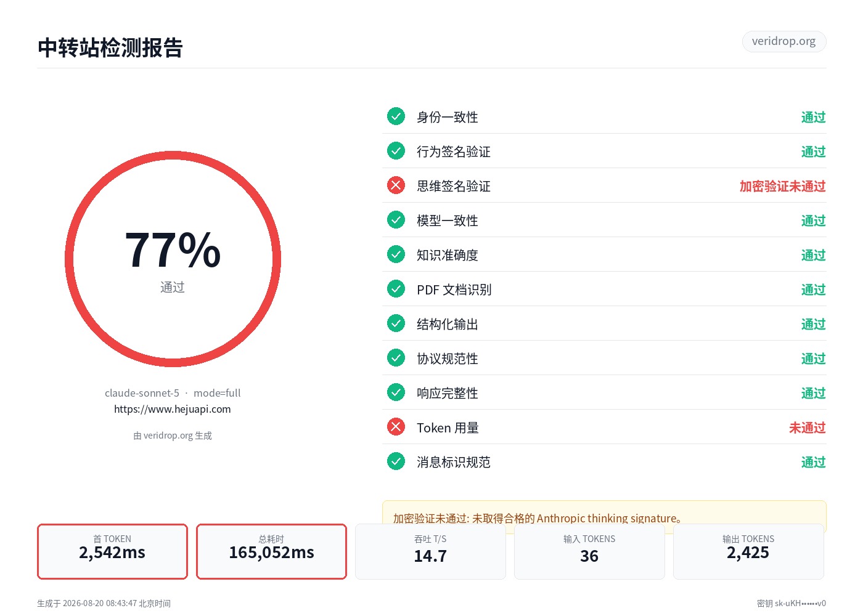Select the 首 TOKEN 2,542ms stat card

point(112,551)
